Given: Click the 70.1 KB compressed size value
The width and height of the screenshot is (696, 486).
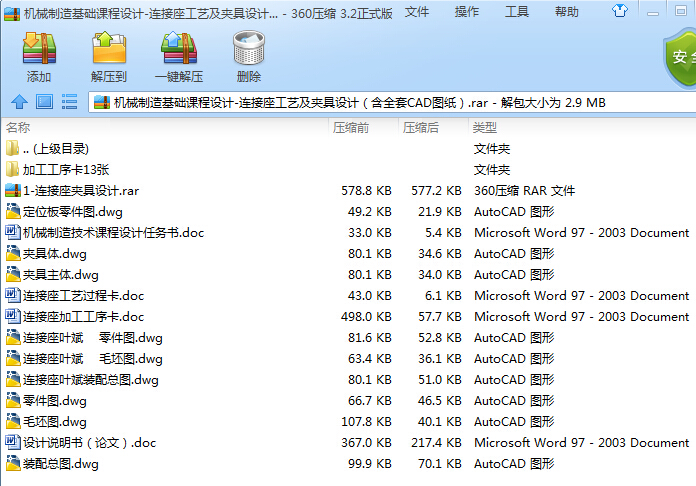Looking at the screenshot, I should (439, 464).
